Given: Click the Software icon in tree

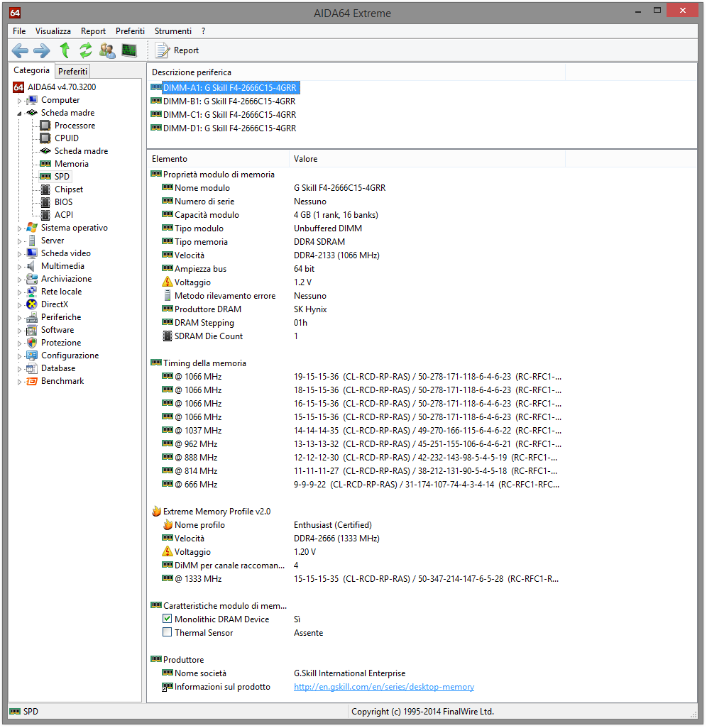Looking at the screenshot, I should point(31,330).
